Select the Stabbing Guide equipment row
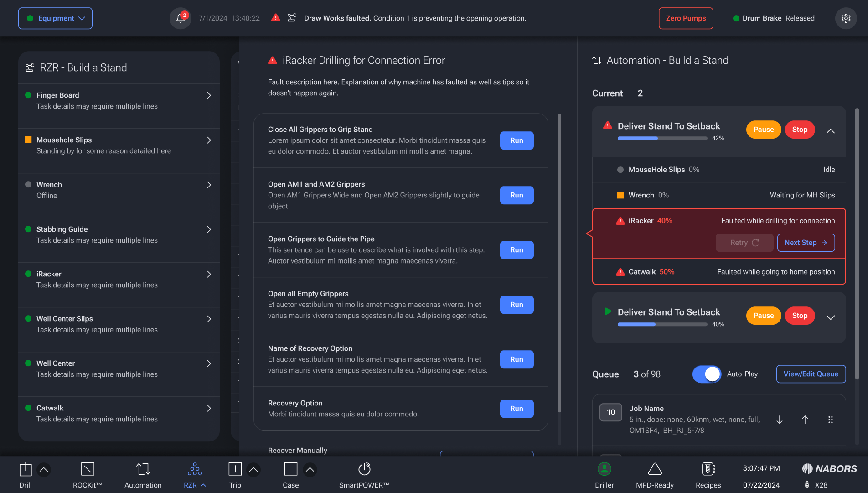 (x=119, y=240)
